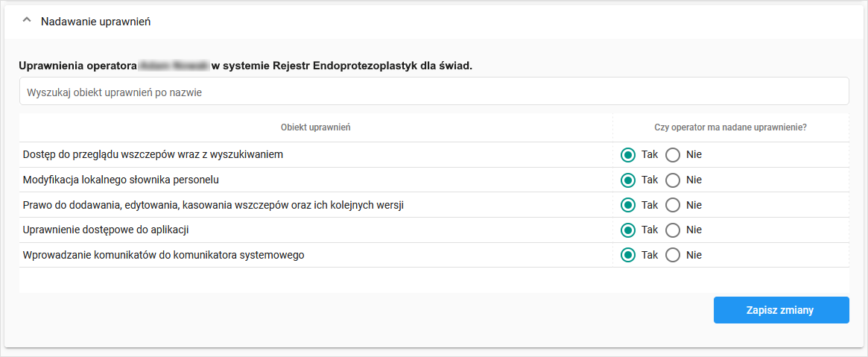Collapse the Nadawanie uprawnień section chevron

click(28, 22)
